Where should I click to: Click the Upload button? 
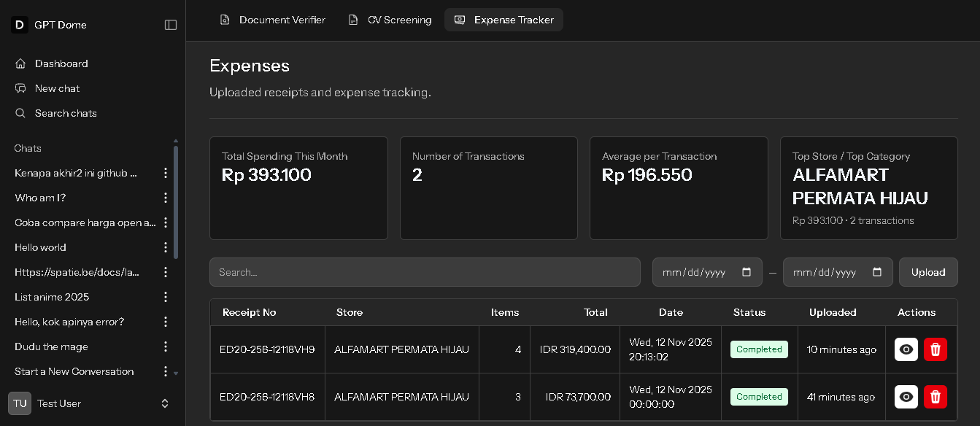point(928,272)
